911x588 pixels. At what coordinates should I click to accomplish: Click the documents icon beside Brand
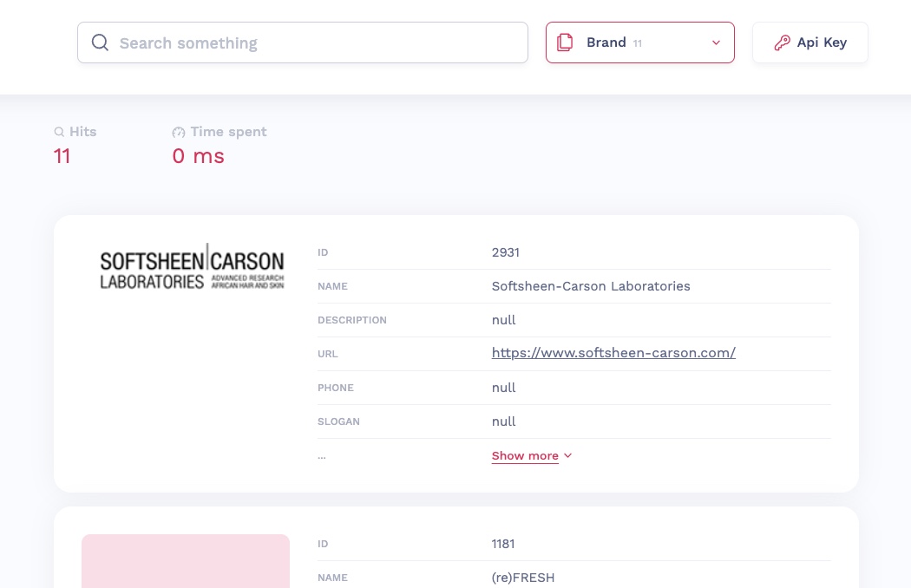[x=565, y=42]
